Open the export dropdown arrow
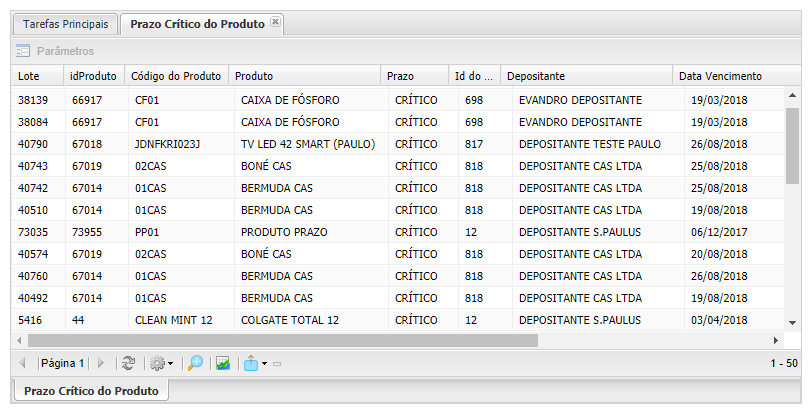The width and height of the screenshot is (812, 414). click(x=263, y=363)
